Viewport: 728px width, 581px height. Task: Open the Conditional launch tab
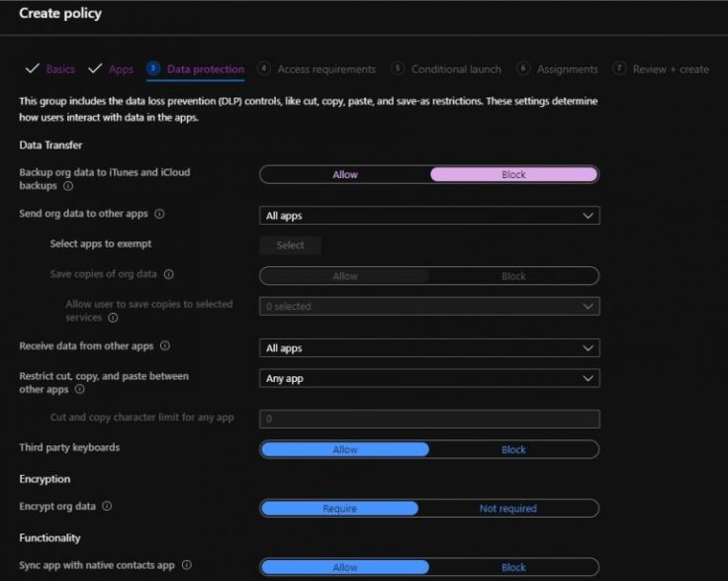[456, 69]
